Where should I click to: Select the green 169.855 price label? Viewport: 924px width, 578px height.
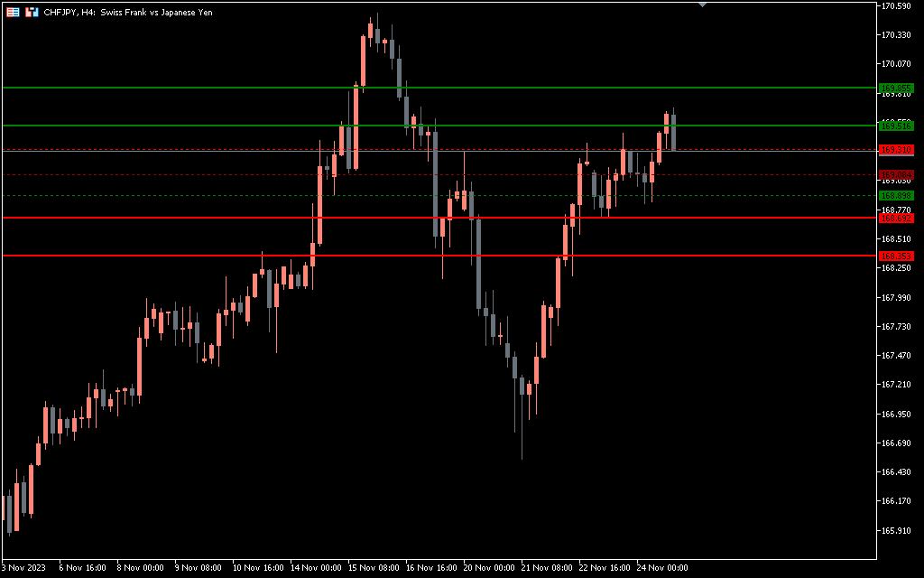click(x=897, y=88)
